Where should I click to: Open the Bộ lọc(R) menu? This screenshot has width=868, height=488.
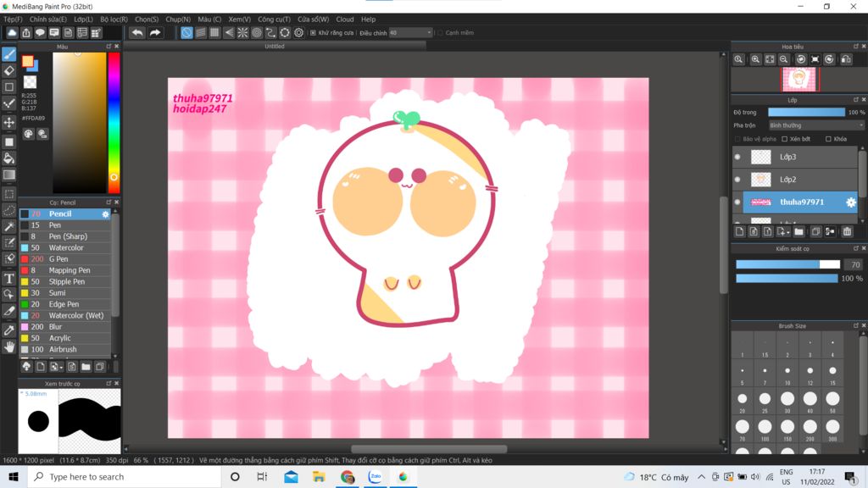pyautogui.click(x=114, y=19)
